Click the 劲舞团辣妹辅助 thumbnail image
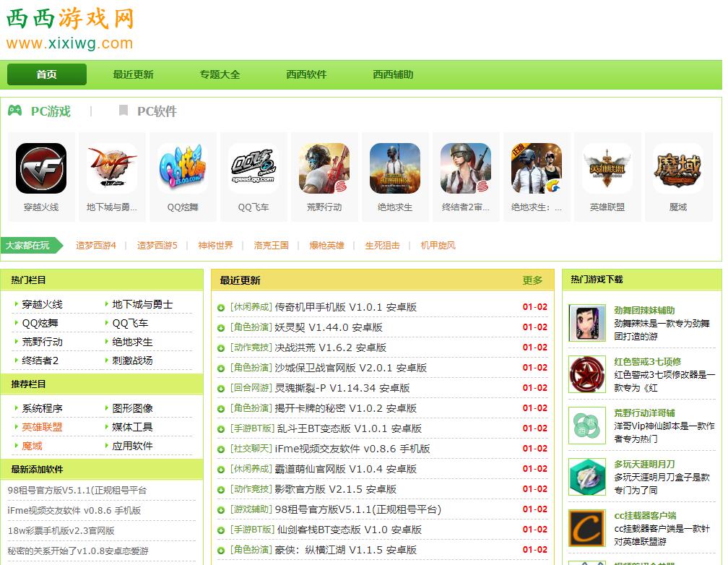The height and width of the screenshot is (565, 728). tap(587, 324)
